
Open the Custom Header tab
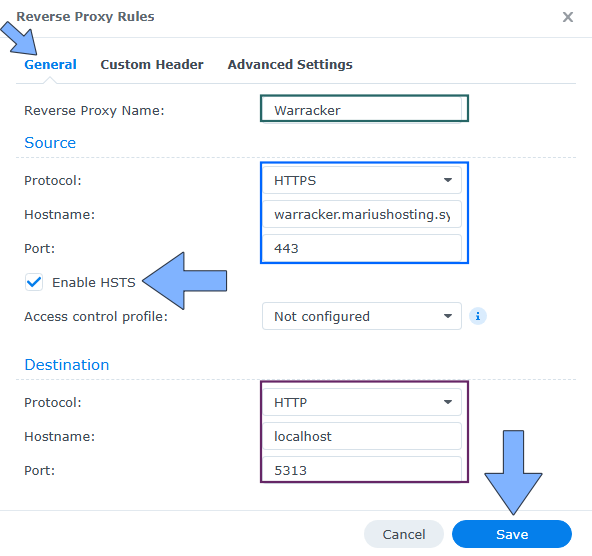click(152, 65)
